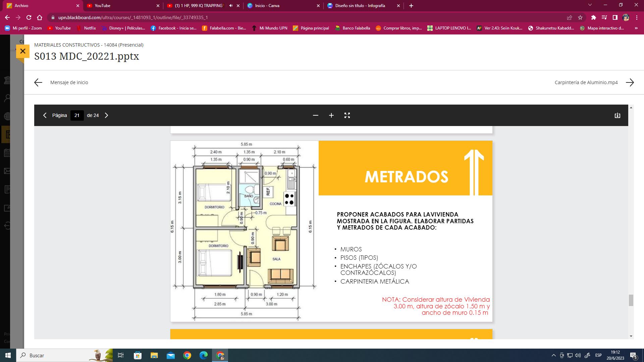Go to previous page arrow in viewer
The width and height of the screenshot is (644, 362).
click(x=45, y=115)
